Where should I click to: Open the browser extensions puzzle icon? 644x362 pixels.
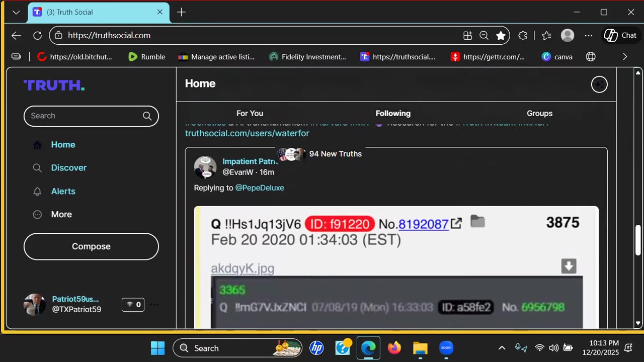click(x=523, y=35)
